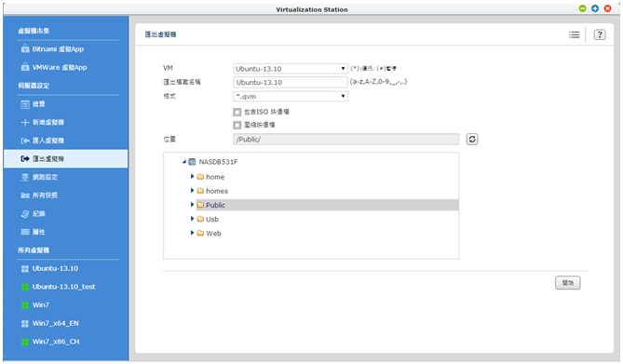Click the Win7_x86_CH green status icon

click(x=25, y=343)
